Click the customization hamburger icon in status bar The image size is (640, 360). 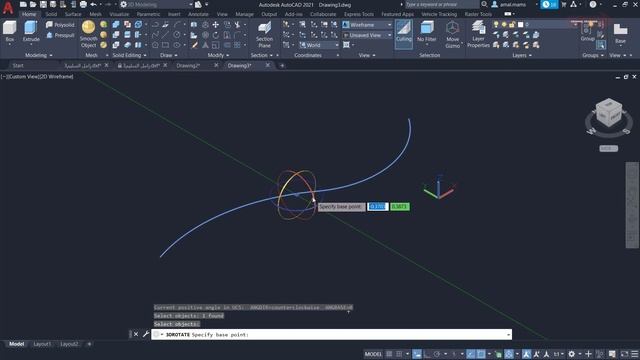point(635,354)
